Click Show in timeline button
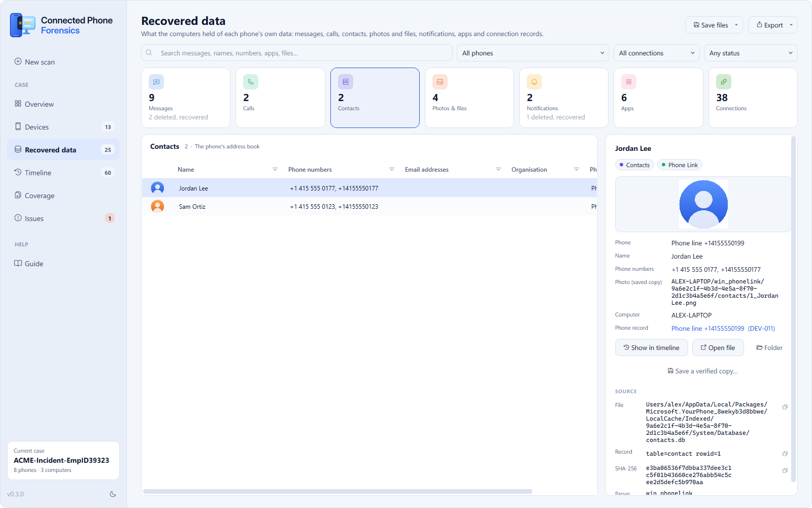 coord(652,347)
